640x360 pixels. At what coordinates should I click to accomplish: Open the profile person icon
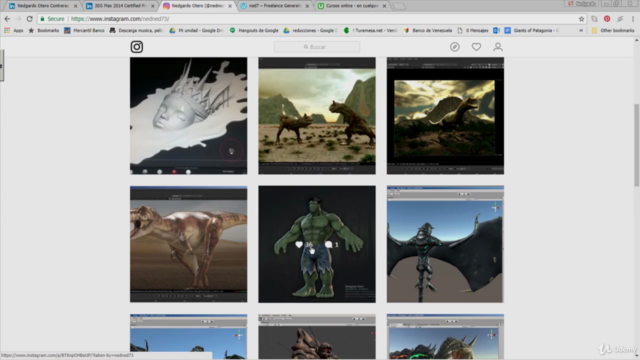498,47
